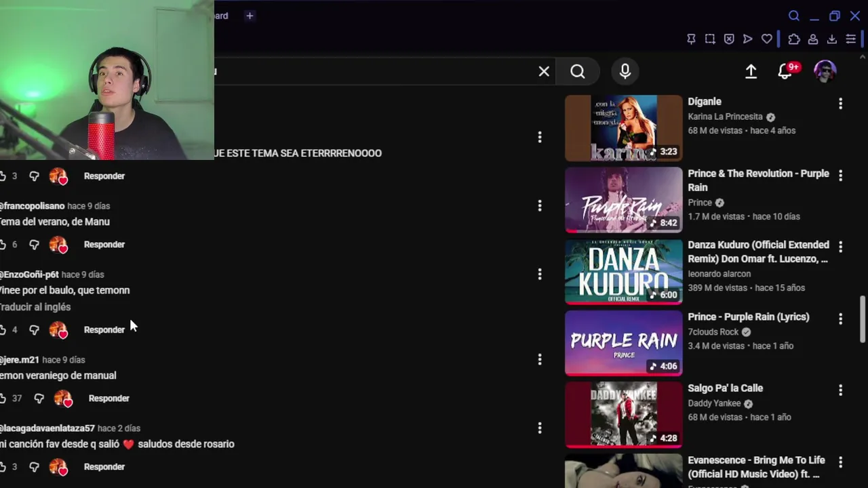Click the page vertical scrollbar thumb
This screenshot has width=868, height=488.
863,320
